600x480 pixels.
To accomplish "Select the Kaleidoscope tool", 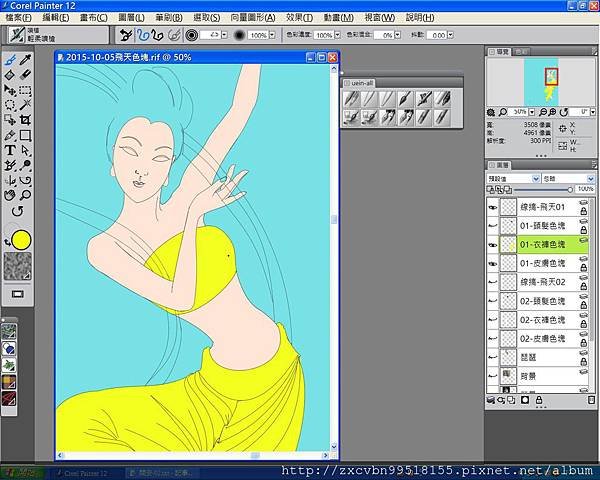I will coord(26,180).
